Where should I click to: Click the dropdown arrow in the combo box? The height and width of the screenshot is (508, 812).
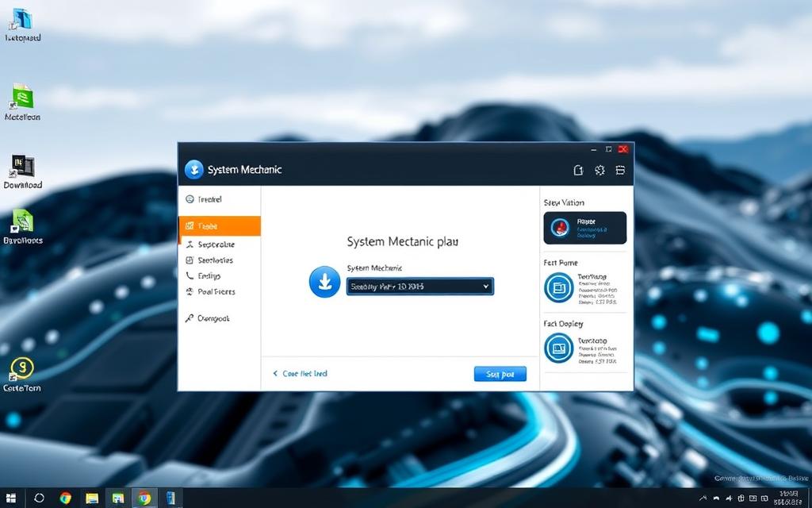pos(485,286)
